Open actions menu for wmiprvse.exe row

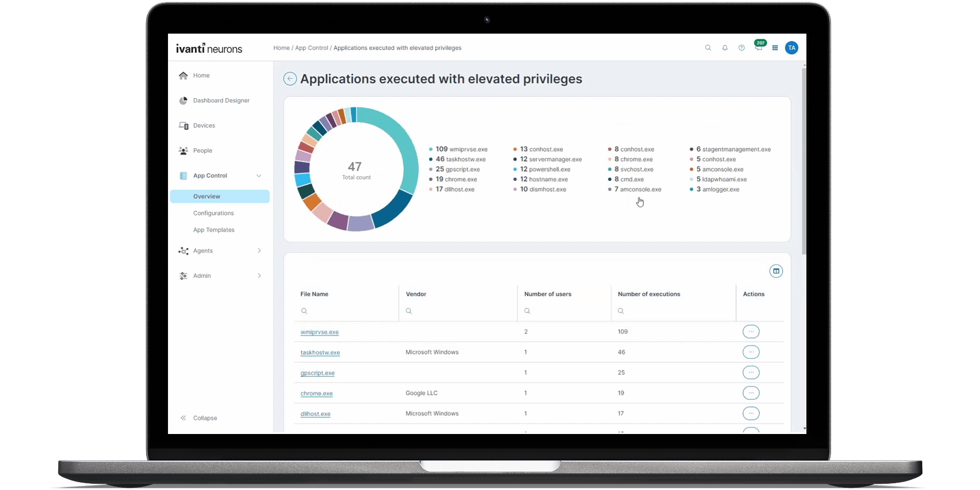[751, 332]
